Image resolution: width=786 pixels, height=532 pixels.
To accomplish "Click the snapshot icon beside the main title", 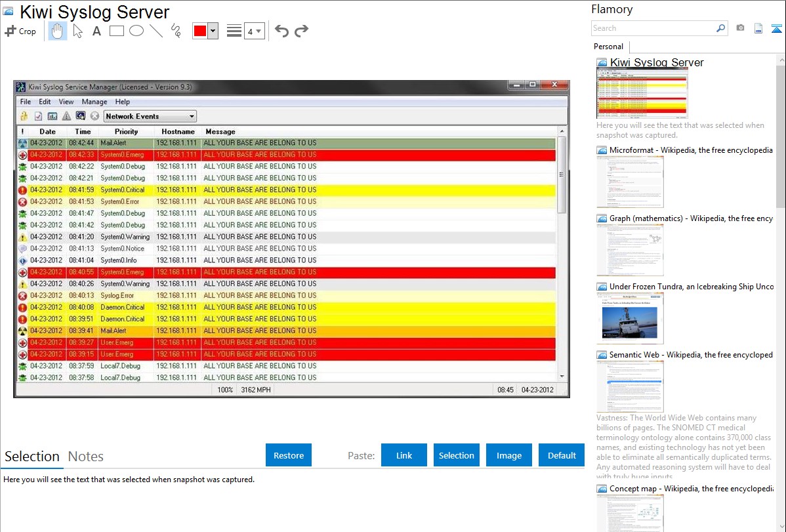I will (8, 11).
